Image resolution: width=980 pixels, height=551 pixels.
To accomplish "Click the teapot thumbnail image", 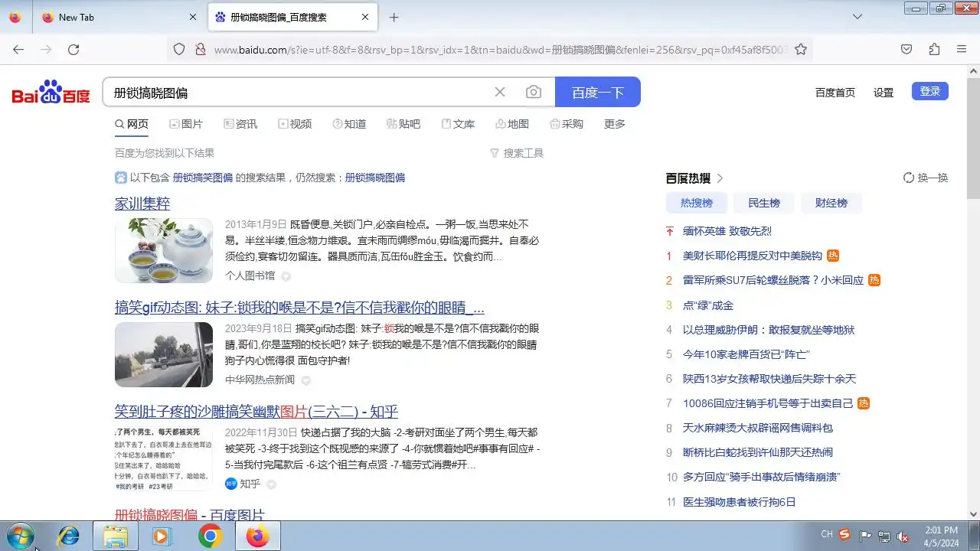I will [x=164, y=250].
